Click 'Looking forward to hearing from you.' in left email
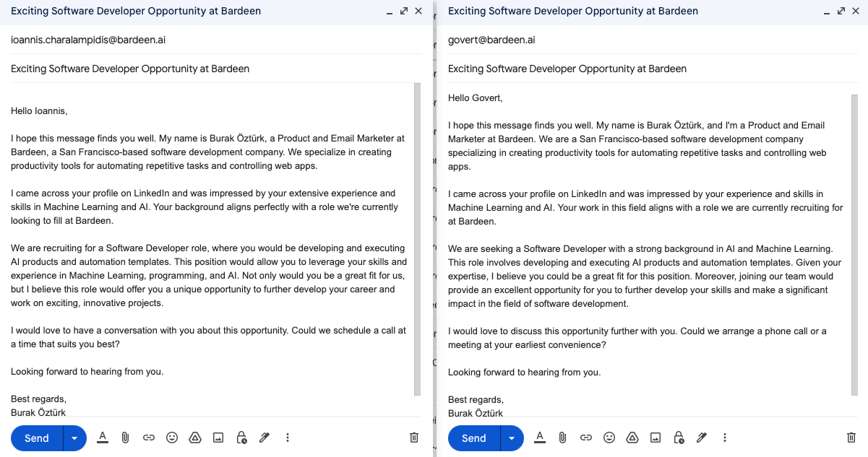Viewport: 868px width, 457px height. pos(87,372)
